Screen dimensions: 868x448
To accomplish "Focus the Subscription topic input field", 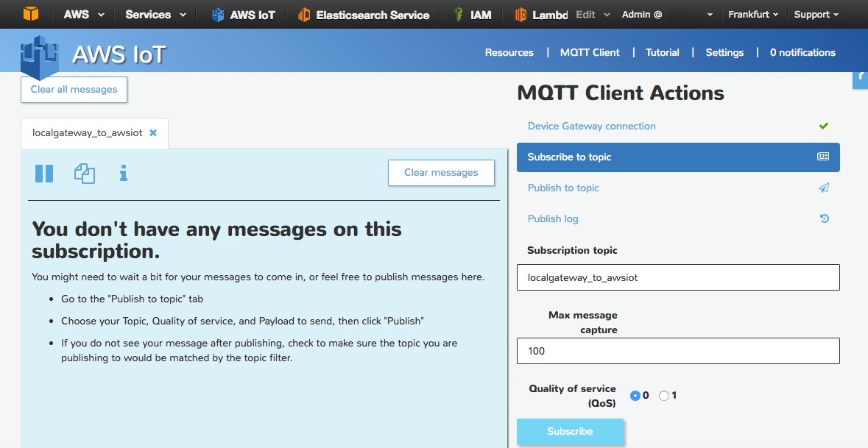I will (678, 277).
